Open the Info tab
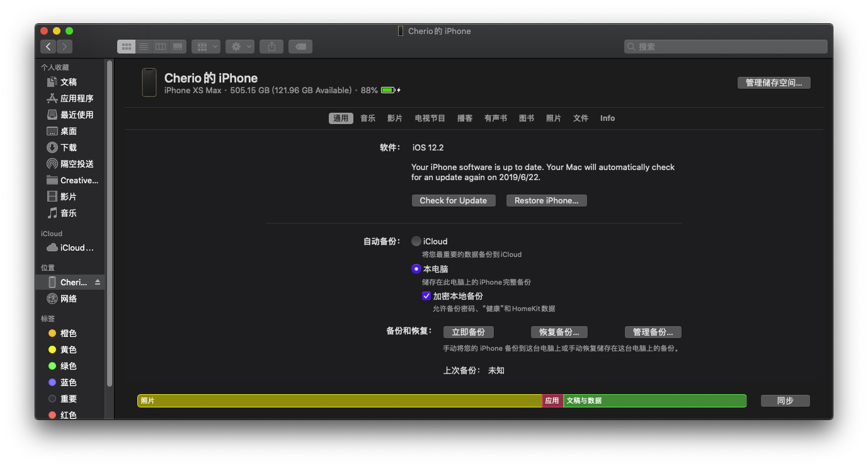This screenshot has width=868, height=466. click(607, 118)
